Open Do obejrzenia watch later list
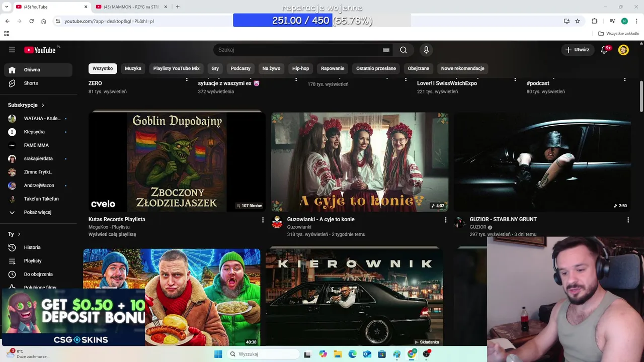This screenshot has width=644, height=362. (38, 274)
